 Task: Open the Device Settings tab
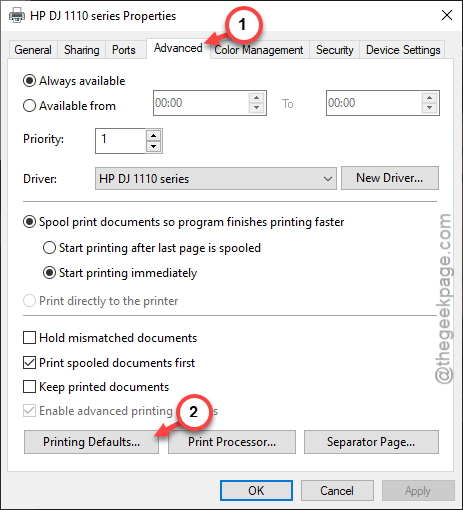pos(403,50)
